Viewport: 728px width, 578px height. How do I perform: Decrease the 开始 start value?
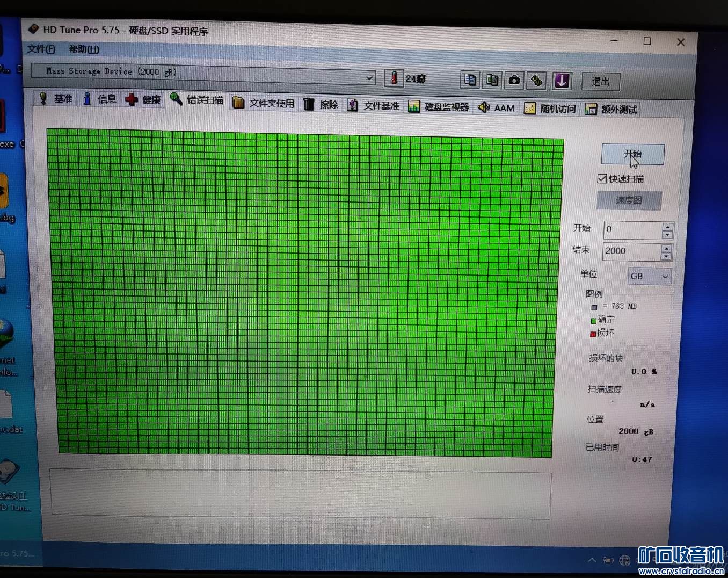click(x=667, y=235)
